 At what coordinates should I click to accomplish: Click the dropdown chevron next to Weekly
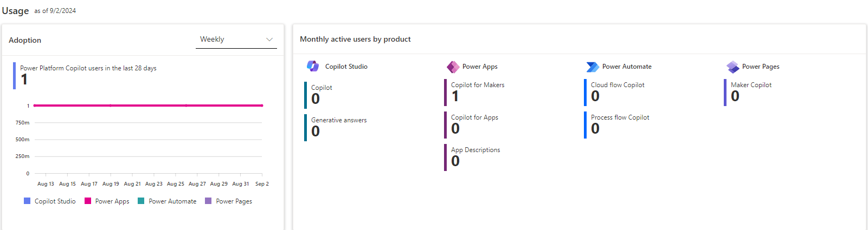coord(269,40)
